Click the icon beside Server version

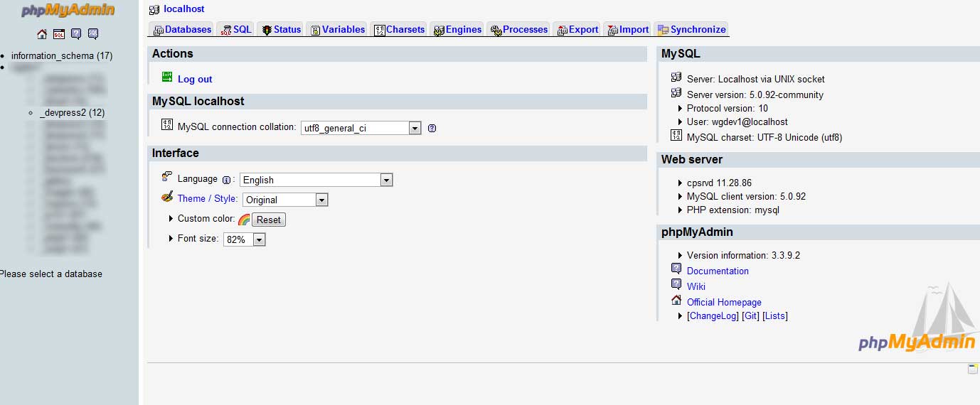[x=676, y=92]
